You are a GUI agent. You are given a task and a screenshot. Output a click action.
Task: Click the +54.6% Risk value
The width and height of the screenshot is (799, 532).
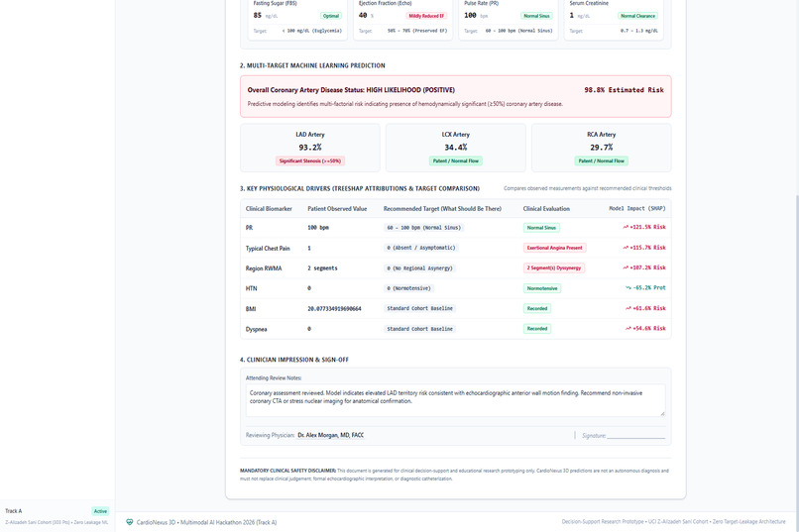pos(649,328)
